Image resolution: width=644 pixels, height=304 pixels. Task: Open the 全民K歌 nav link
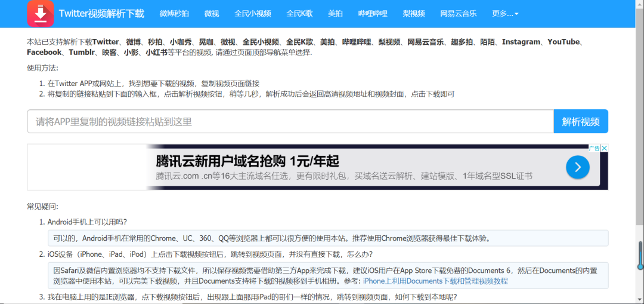[x=299, y=13]
